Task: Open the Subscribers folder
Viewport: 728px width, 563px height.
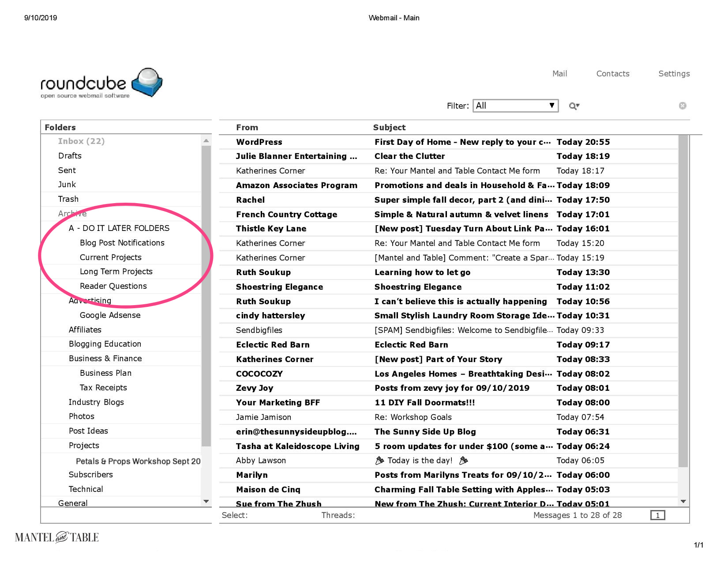Action: click(x=121, y=475)
